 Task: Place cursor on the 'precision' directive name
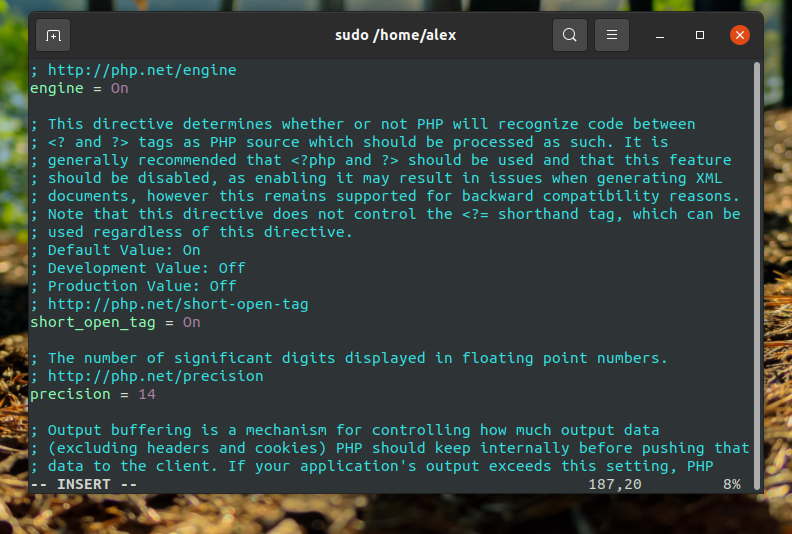click(x=70, y=395)
